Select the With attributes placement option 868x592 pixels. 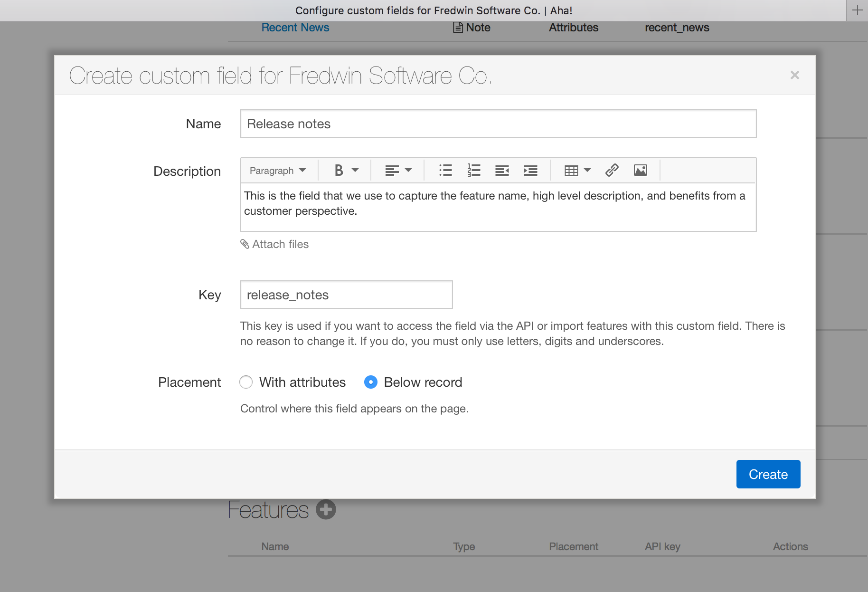point(246,382)
